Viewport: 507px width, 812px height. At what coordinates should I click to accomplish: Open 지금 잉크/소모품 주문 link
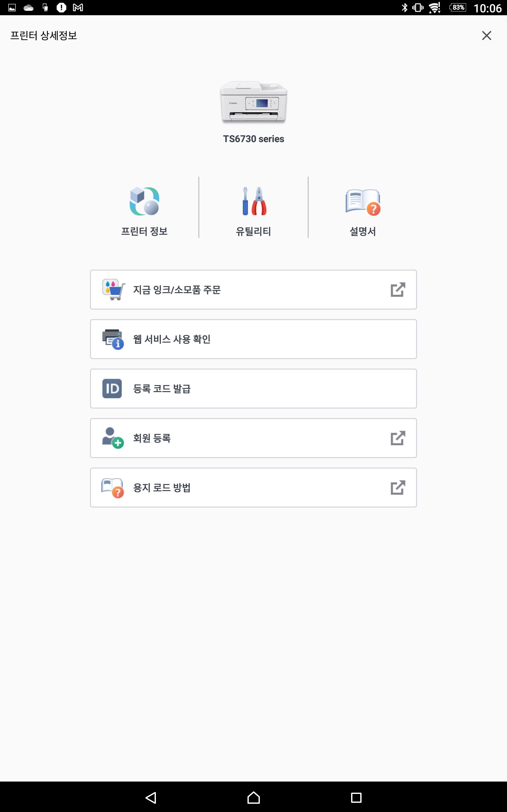tap(253, 290)
